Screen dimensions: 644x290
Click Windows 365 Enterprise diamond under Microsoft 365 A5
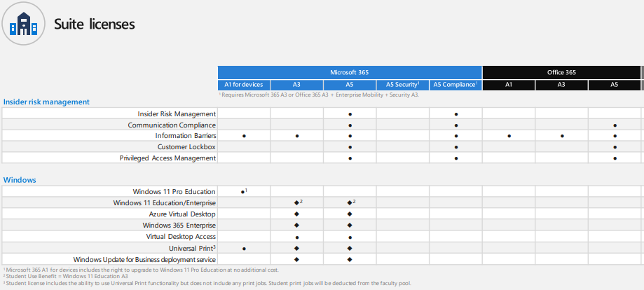(x=350, y=225)
